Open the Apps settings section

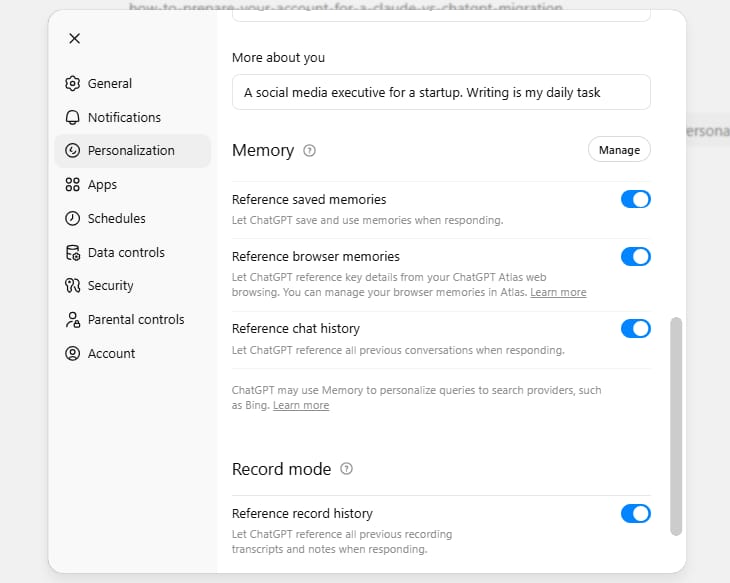point(133,184)
